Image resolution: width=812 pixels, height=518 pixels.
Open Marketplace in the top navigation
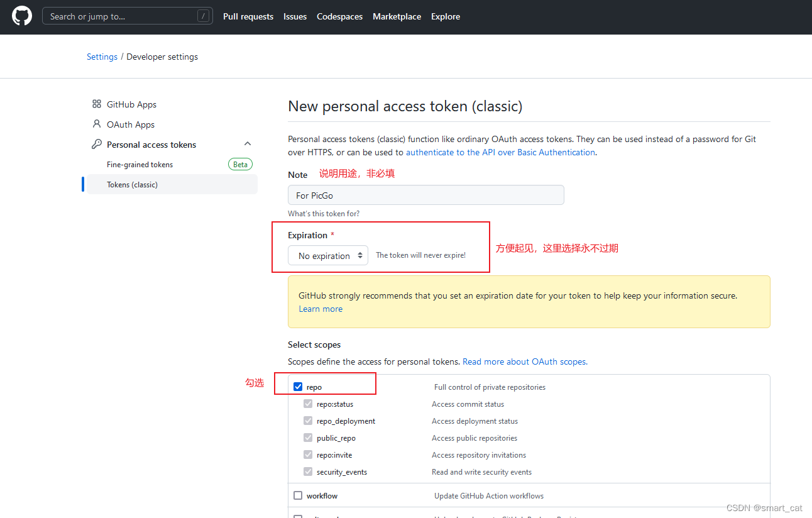click(x=397, y=16)
